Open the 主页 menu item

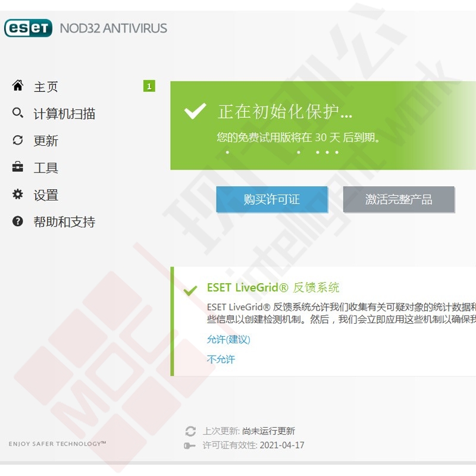(46, 87)
